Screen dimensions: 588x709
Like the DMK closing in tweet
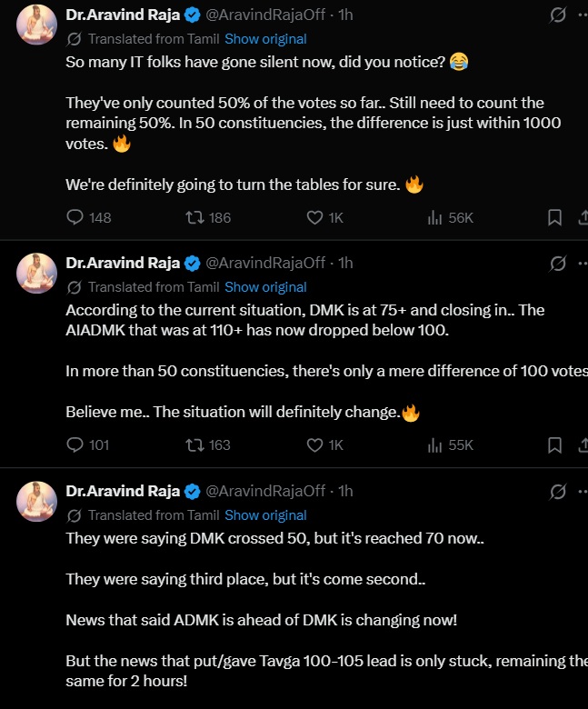[x=325, y=444]
